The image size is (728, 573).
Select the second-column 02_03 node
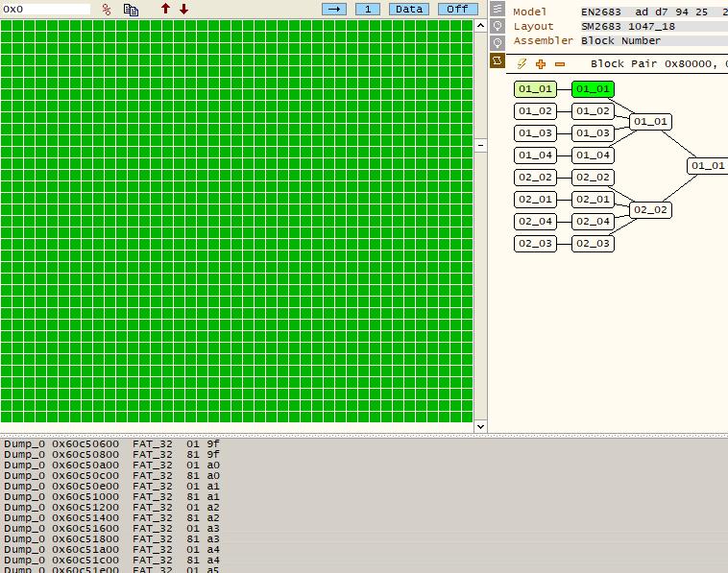pos(593,244)
